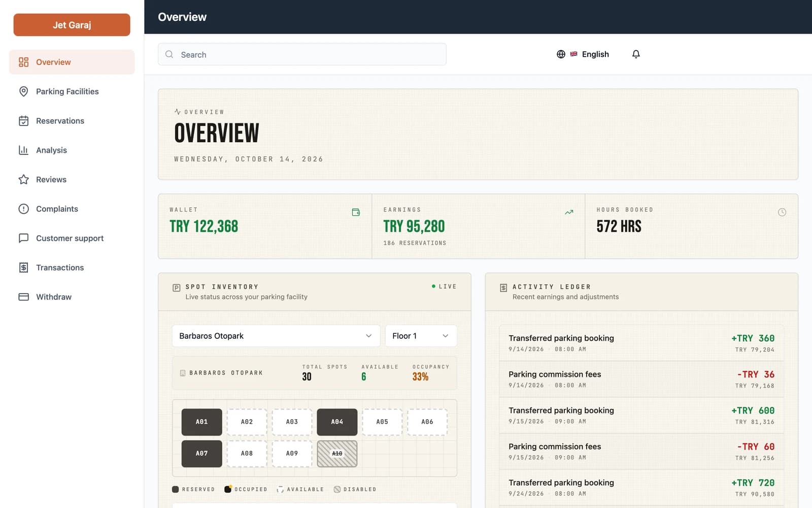Open the Barbaros Otopark facility dropdown
Screen dimensions: 812x508
tap(276, 336)
